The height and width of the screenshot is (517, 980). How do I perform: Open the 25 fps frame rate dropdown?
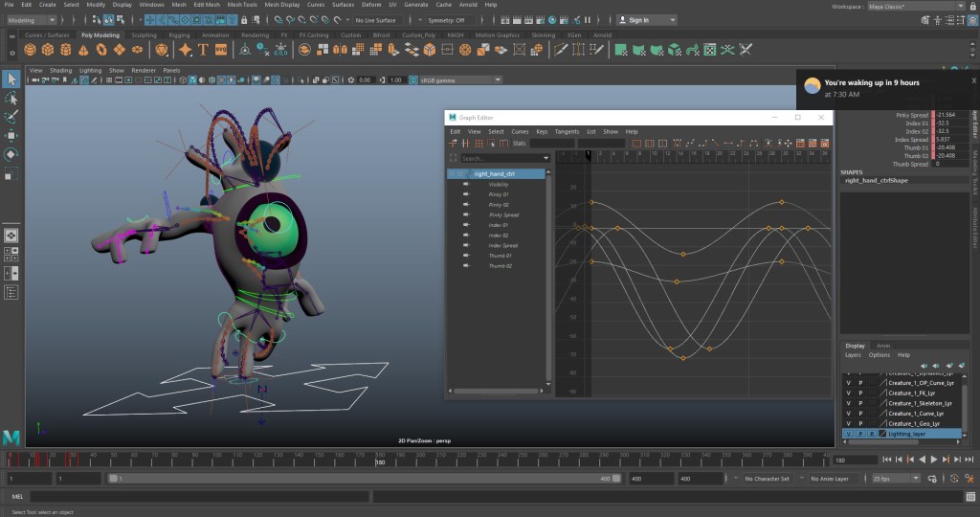point(893,478)
